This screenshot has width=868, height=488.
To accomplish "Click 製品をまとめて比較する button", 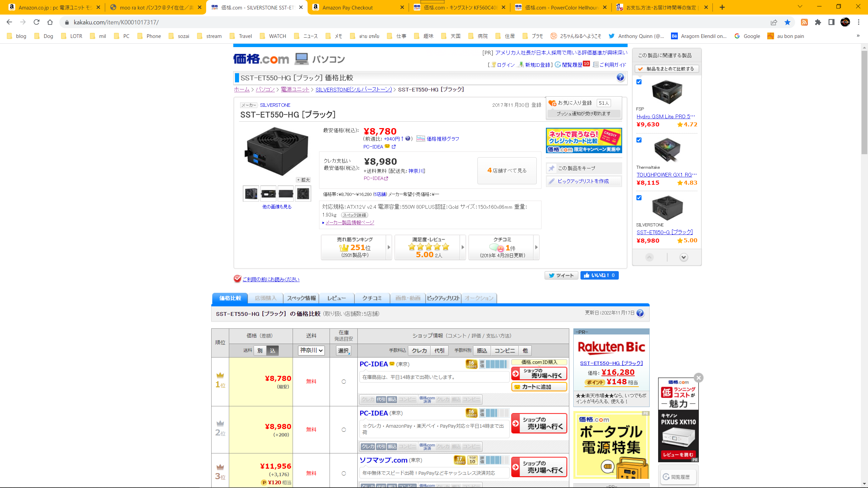I will [x=667, y=69].
